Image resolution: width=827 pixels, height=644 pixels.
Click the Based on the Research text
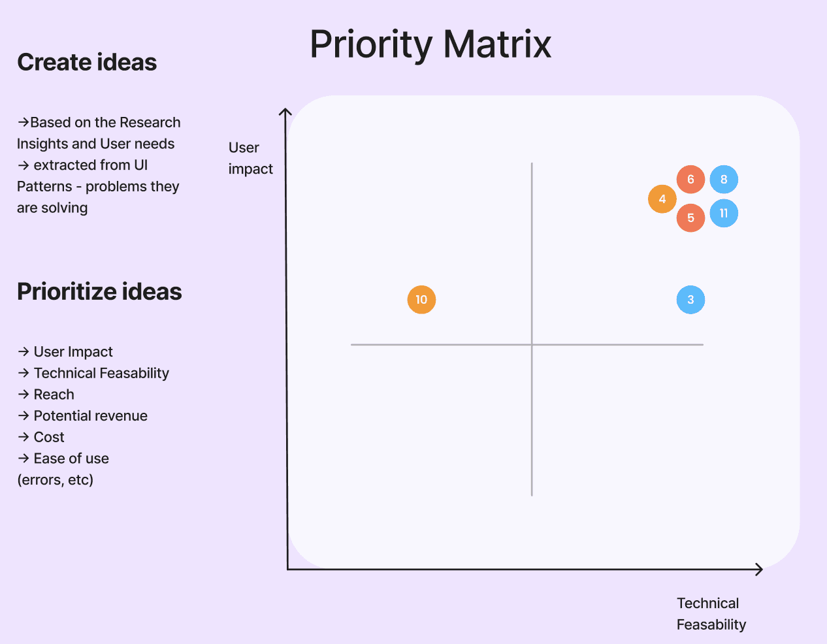105,123
